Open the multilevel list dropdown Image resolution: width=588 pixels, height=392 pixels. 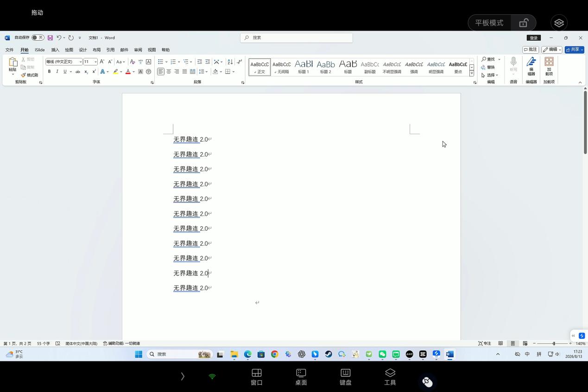pyautogui.click(x=191, y=62)
